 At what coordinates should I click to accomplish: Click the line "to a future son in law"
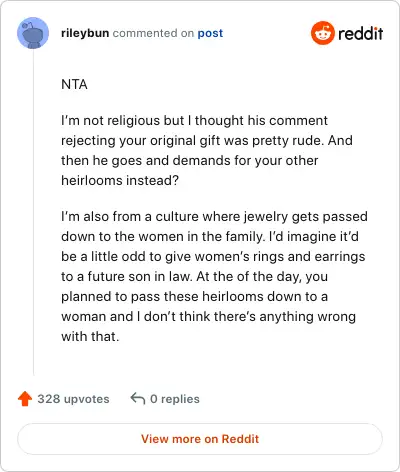[x=194, y=277]
